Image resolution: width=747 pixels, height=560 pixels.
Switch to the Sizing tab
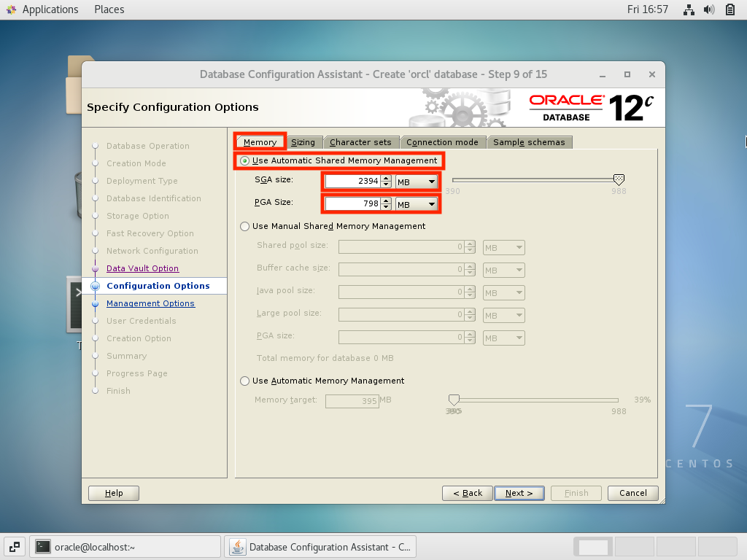tap(303, 142)
